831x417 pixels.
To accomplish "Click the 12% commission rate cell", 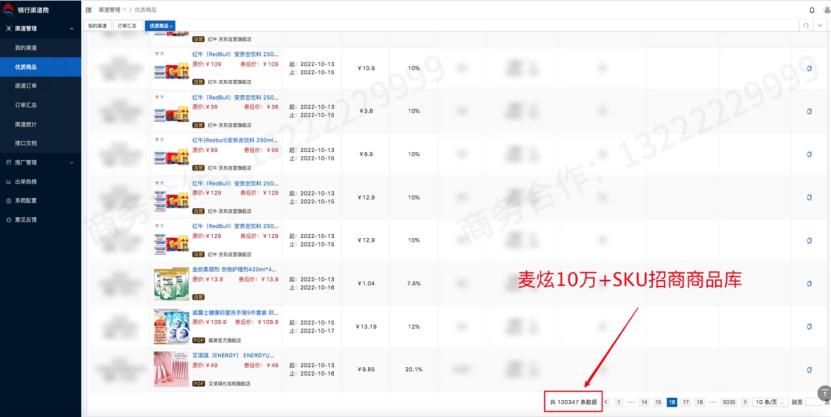I will (414, 326).
